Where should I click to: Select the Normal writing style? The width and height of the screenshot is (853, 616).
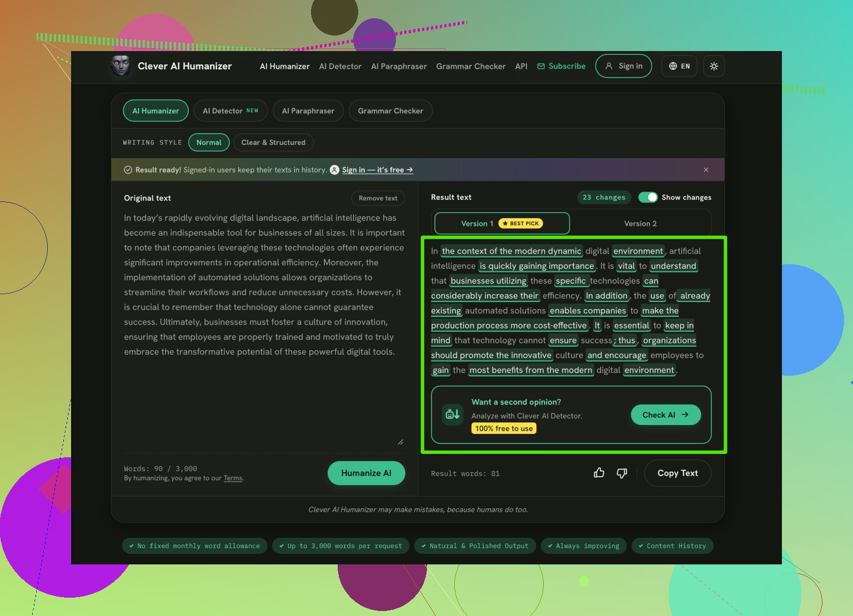209,142
